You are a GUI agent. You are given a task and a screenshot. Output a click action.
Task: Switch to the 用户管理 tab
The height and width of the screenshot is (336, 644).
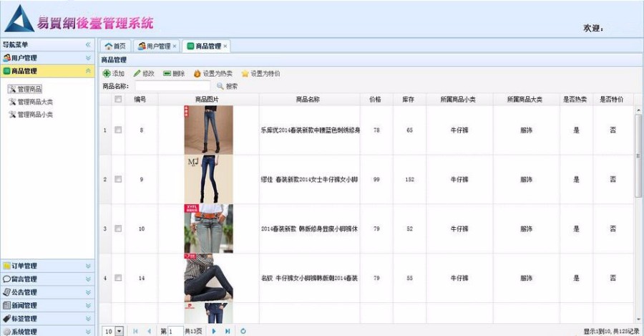155,46
